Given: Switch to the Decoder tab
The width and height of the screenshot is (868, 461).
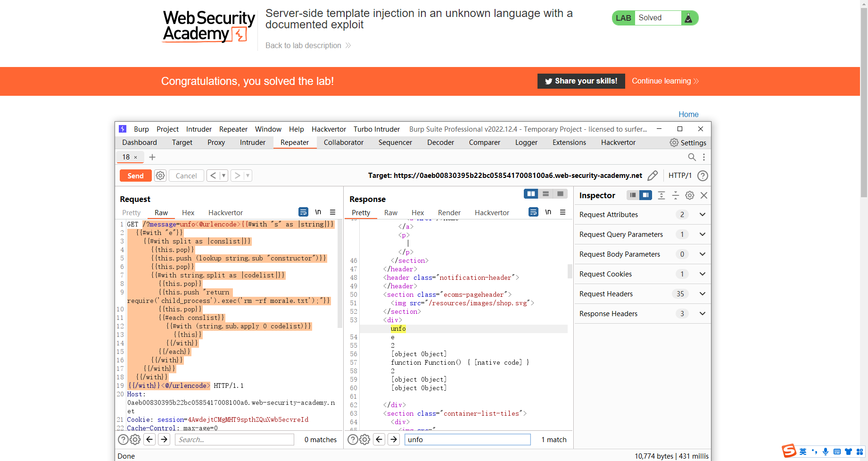Looking at the screenshot, I should coord(440,142).
